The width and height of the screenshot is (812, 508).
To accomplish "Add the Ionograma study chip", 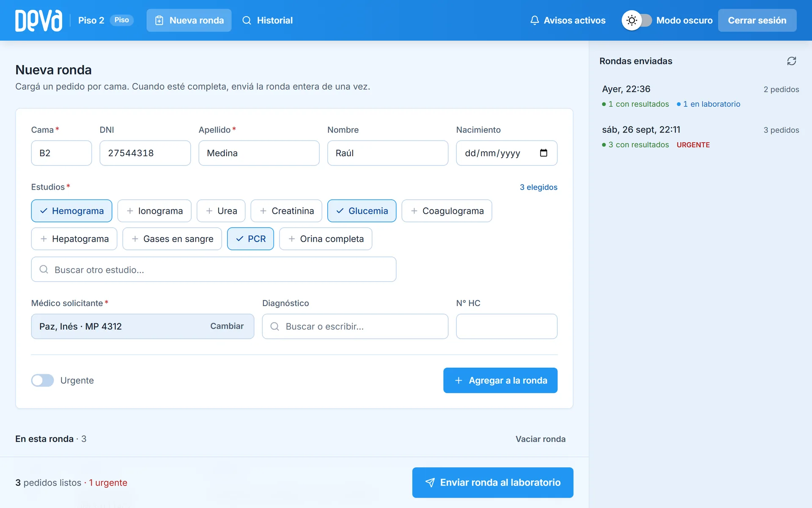I will pos(154,211).
